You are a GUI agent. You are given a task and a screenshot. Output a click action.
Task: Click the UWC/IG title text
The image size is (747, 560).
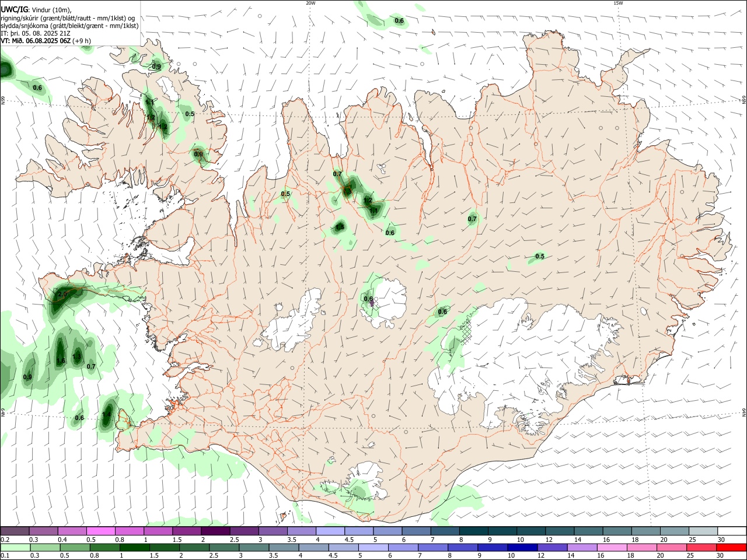tap(14, 9)
